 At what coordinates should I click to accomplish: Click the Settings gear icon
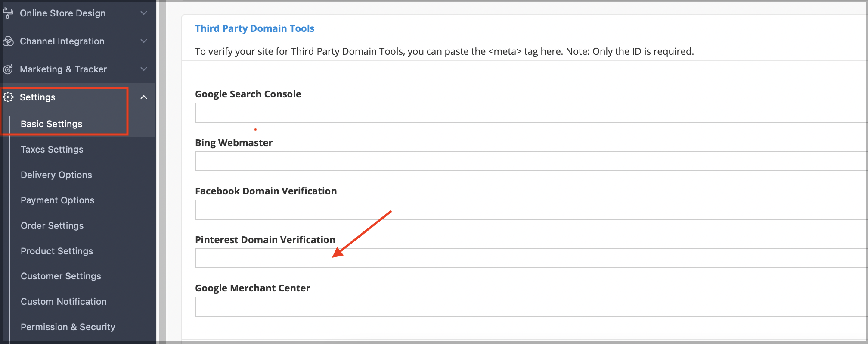point(8,97)
